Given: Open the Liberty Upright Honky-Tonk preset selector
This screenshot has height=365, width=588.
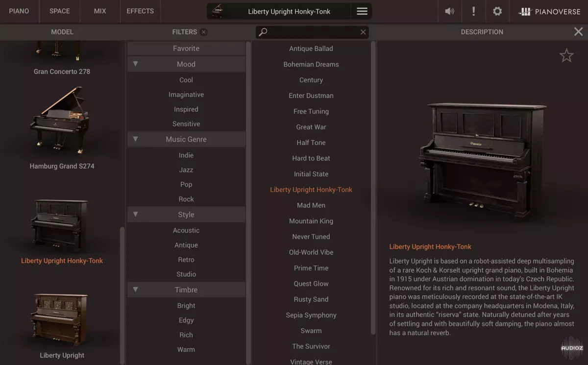Looking at the screenshot, I should pos(289,11).
